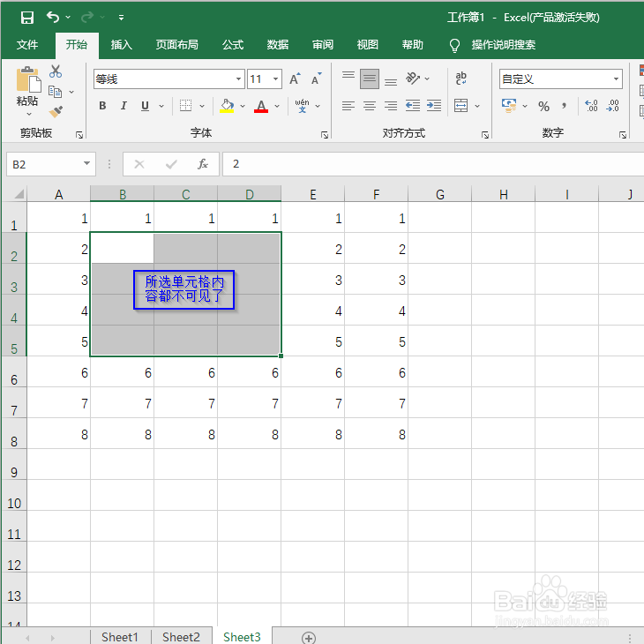Viewport: 644px width, 644px height.
Task: Center text horizontally
Action: pos(370,106)
